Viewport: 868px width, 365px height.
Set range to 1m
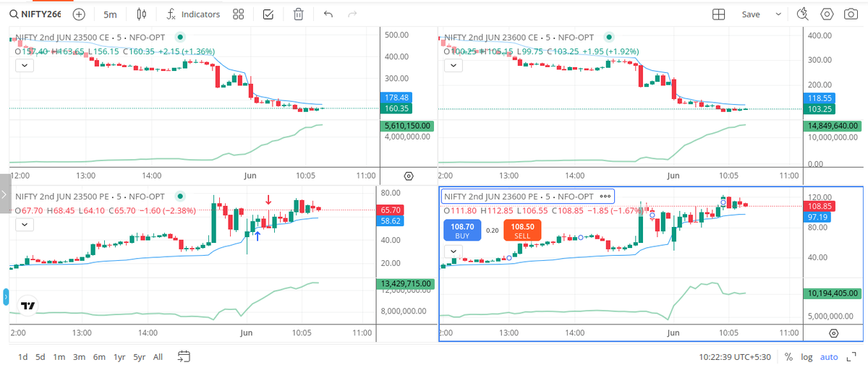tap(59, 357)
